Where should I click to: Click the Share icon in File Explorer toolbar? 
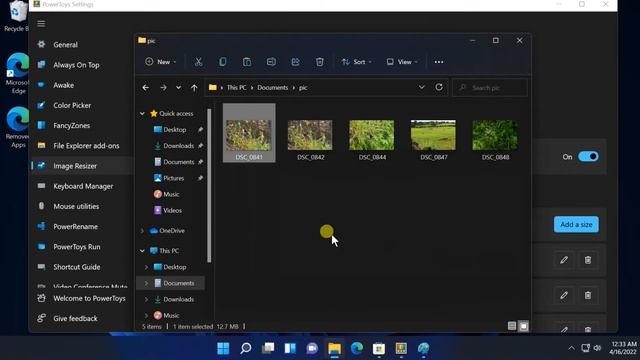coord(296,62)
